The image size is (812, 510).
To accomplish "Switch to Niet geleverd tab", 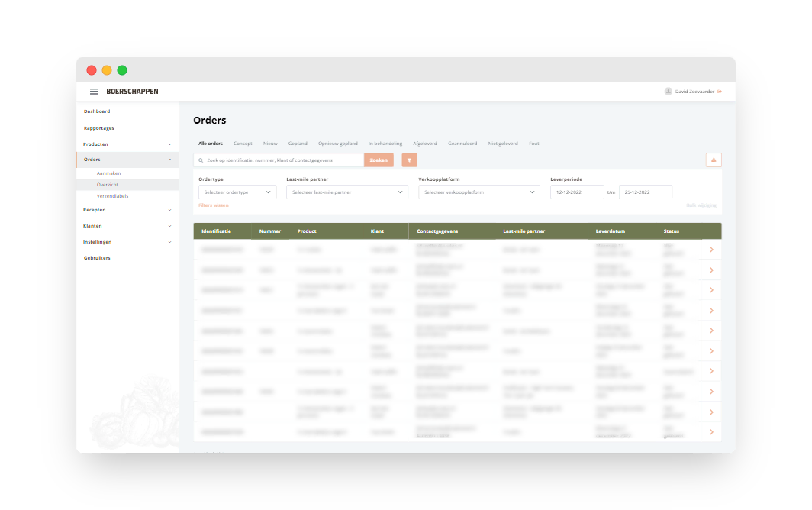I will pyautogui.click(x=503, y=144).
